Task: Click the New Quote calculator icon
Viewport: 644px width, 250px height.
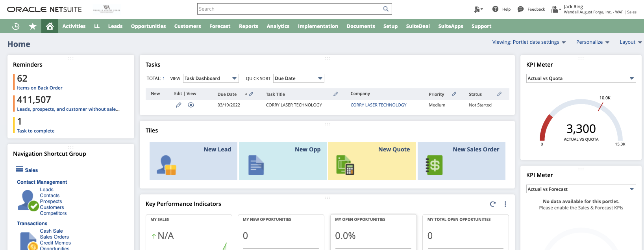Action: click(345, 165)
